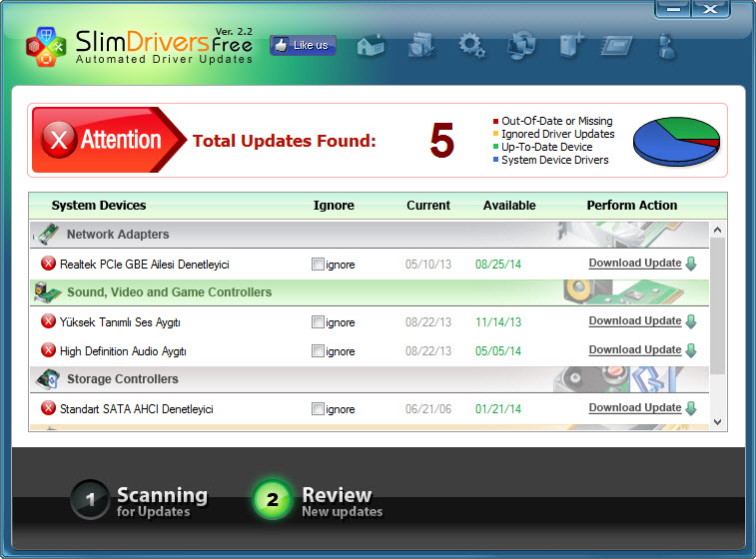
Task: Click available date 01/21/14
Action: (x=498, y=408)
